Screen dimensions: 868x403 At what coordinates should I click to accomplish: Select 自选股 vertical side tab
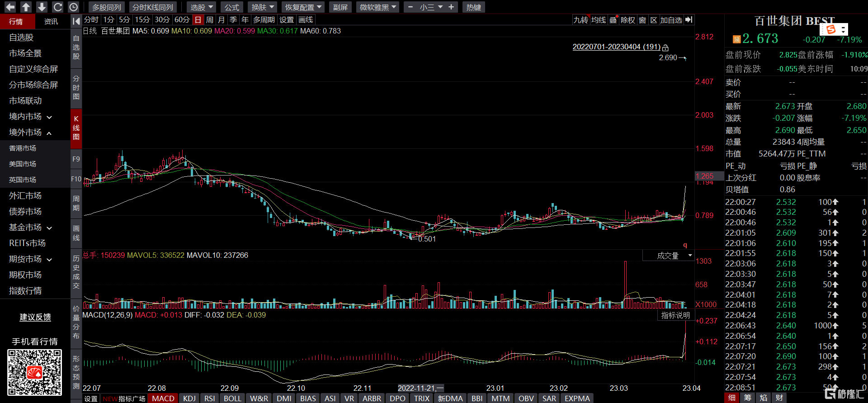(76, 47)
